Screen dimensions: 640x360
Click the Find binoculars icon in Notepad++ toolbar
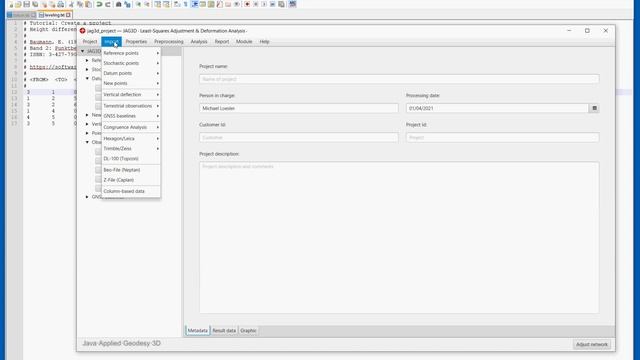pos(118,4)
